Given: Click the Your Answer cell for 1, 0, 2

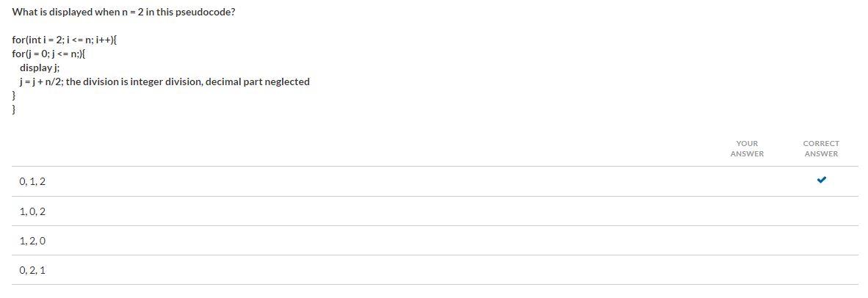Looking at the screenshot, I should coord(747,211).
